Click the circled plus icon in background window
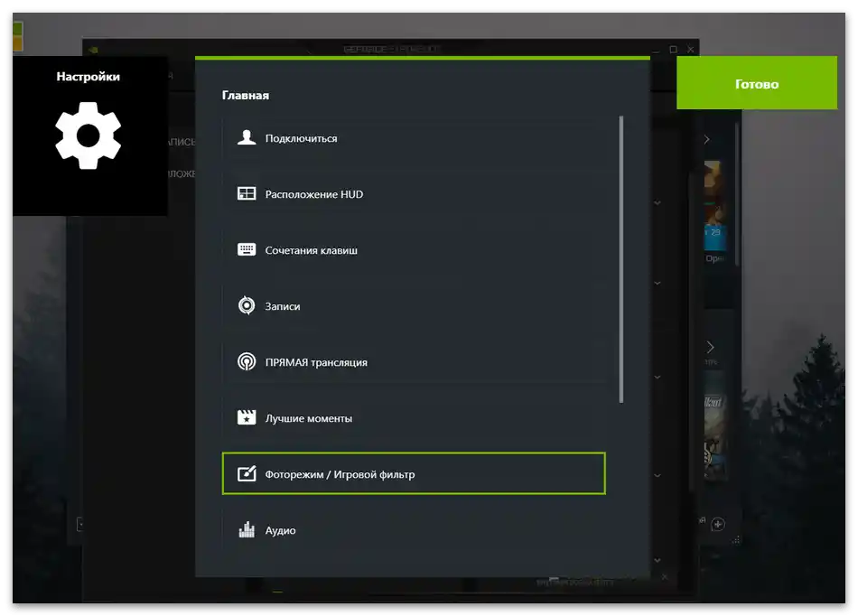Viewport: 858px width, 616px height. click(x=718, y=525)
